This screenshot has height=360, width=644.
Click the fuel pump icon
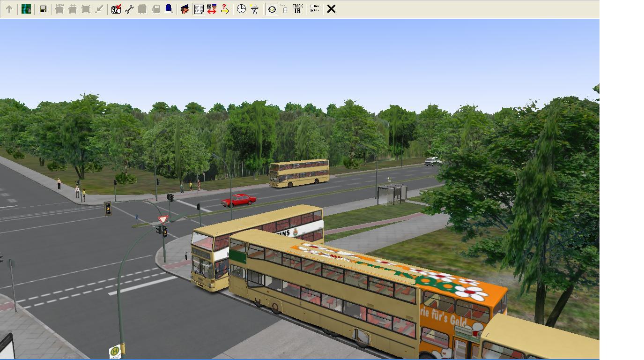[x=156, y=9]
